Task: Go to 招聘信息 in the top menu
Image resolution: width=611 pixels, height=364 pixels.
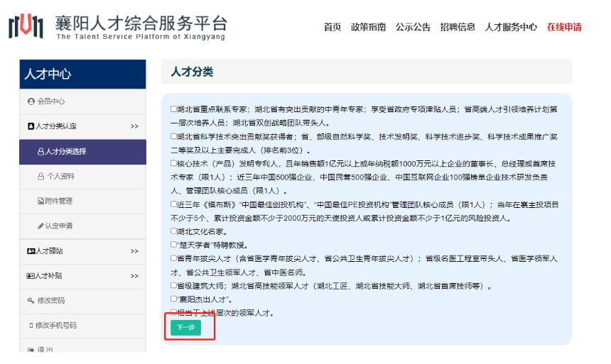Action: 458,28
